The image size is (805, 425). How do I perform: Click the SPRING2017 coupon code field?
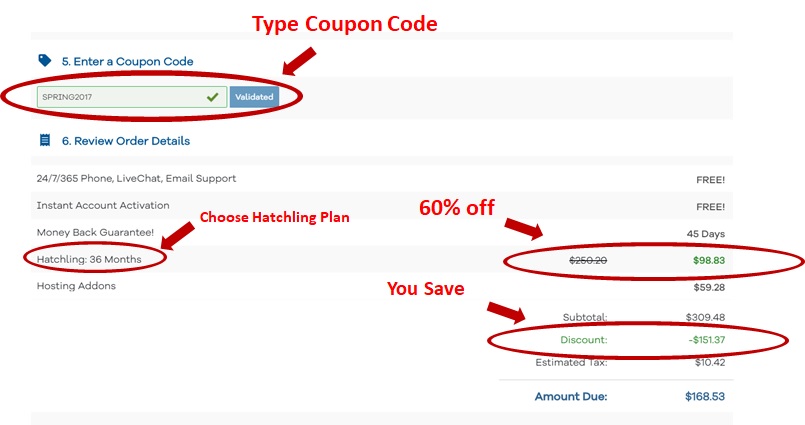[120, 97]
